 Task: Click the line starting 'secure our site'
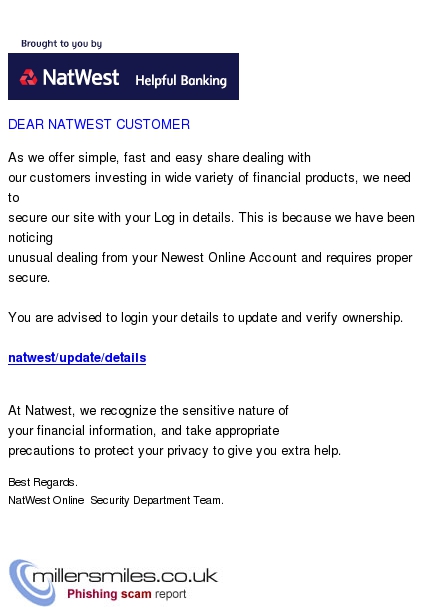coord(211,218)
